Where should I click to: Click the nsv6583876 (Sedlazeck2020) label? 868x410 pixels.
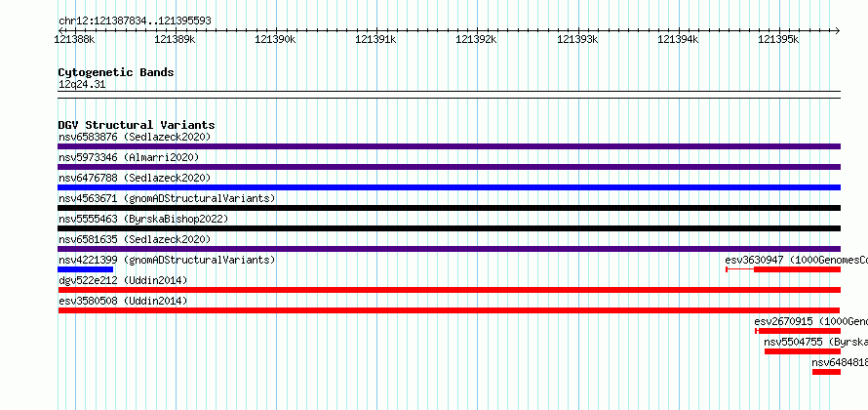click(135, 137)
